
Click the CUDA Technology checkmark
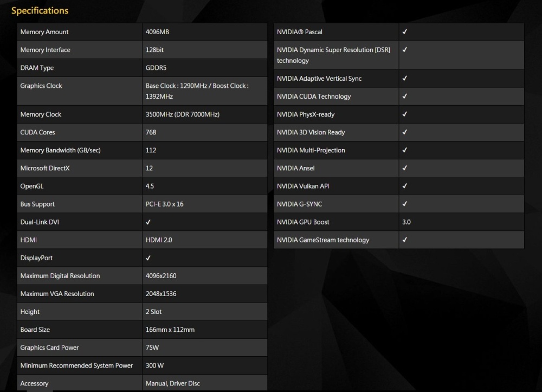click(x=404, y=97)
